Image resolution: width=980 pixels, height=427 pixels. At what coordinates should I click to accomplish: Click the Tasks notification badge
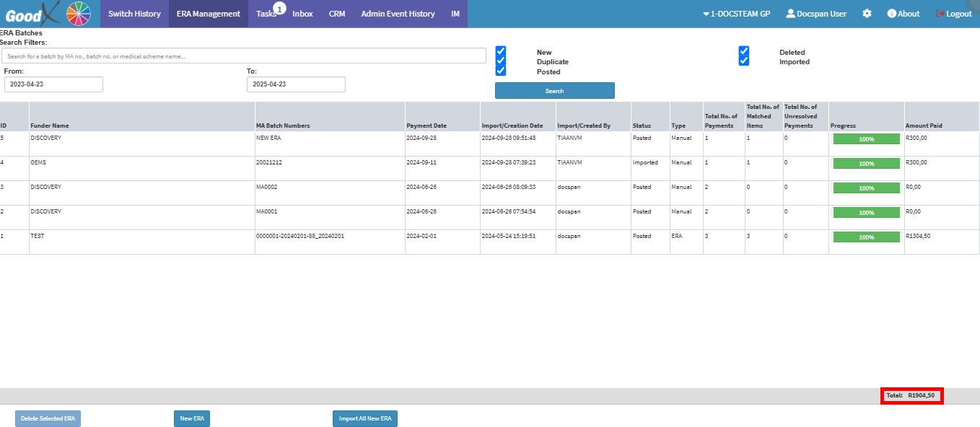coord(279,8)
